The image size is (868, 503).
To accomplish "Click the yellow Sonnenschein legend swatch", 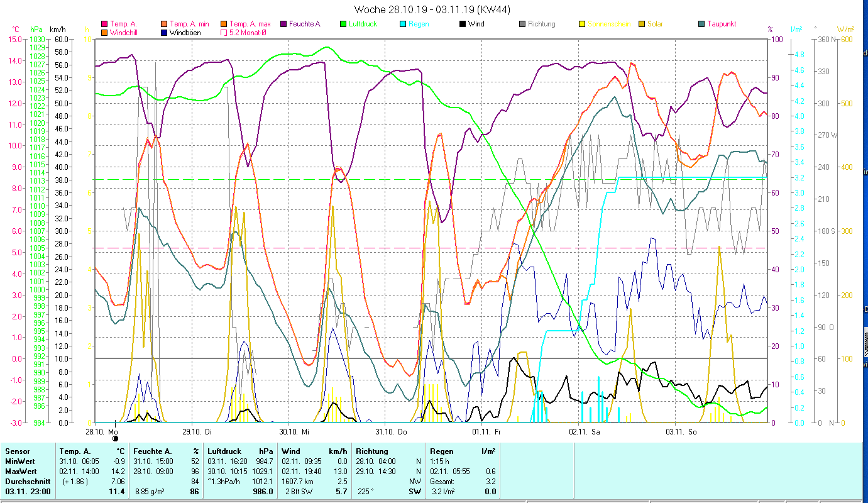I will coord(581,24).
